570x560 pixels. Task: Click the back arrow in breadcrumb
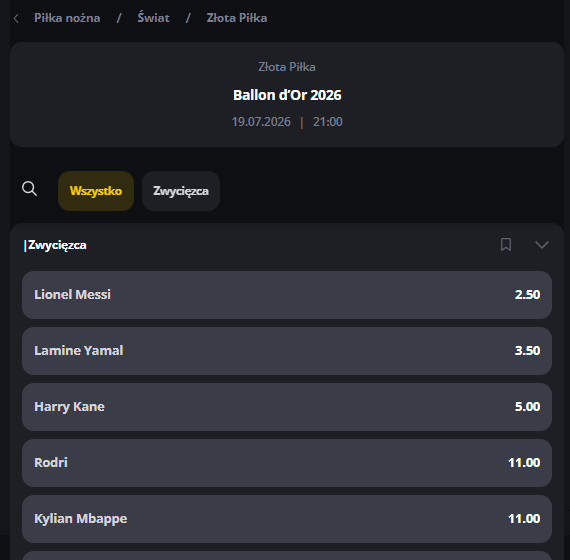[16, 18]
